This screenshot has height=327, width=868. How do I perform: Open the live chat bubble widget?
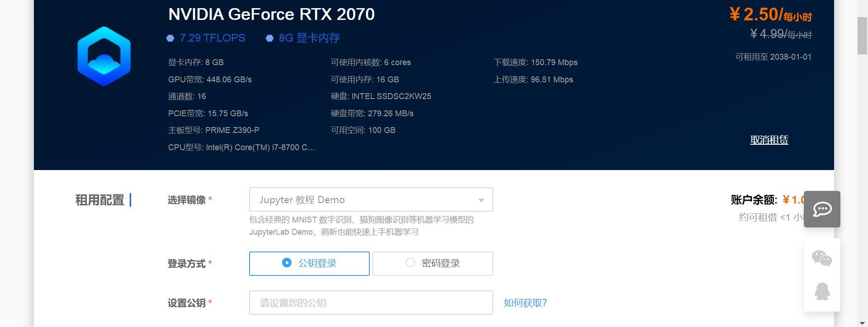click(821, 209)
